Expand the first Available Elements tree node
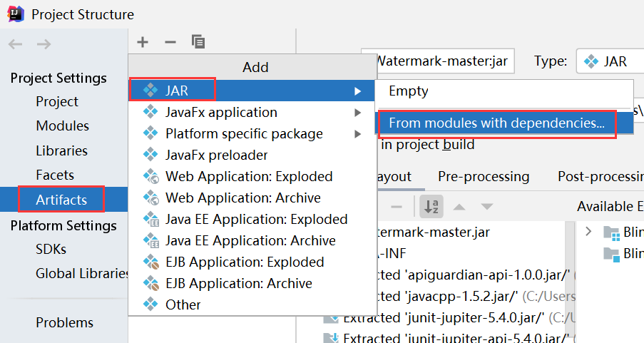644x343 pixels. point(588,232)
